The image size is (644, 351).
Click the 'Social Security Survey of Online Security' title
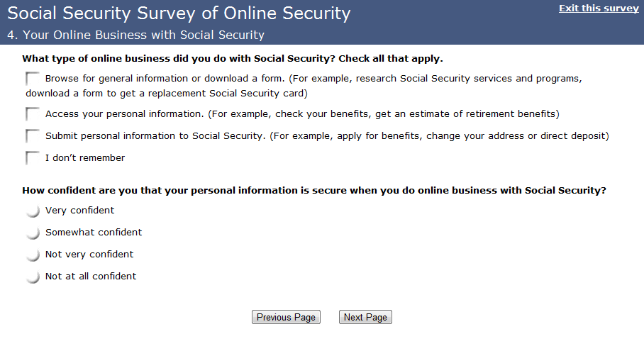(179, 13)
